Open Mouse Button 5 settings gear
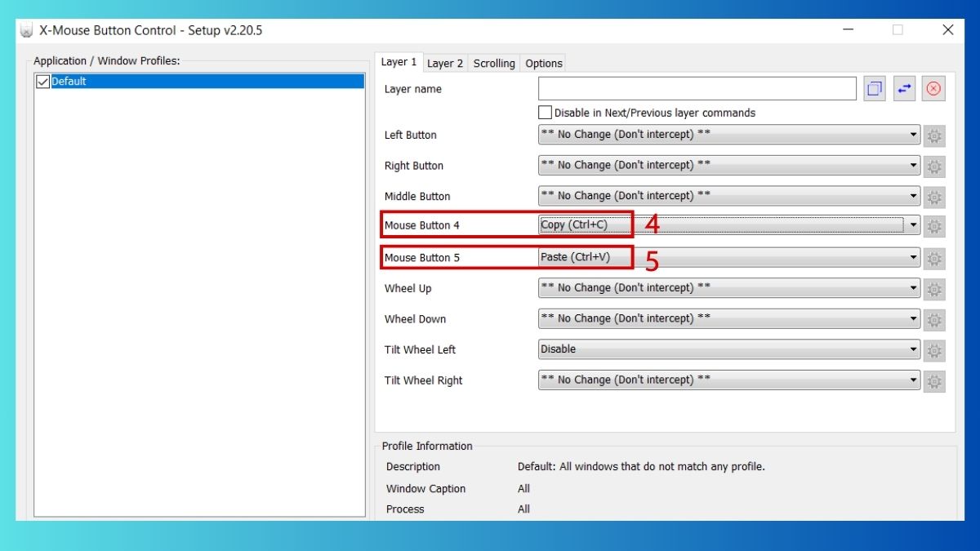 click(x=934, y=258)
